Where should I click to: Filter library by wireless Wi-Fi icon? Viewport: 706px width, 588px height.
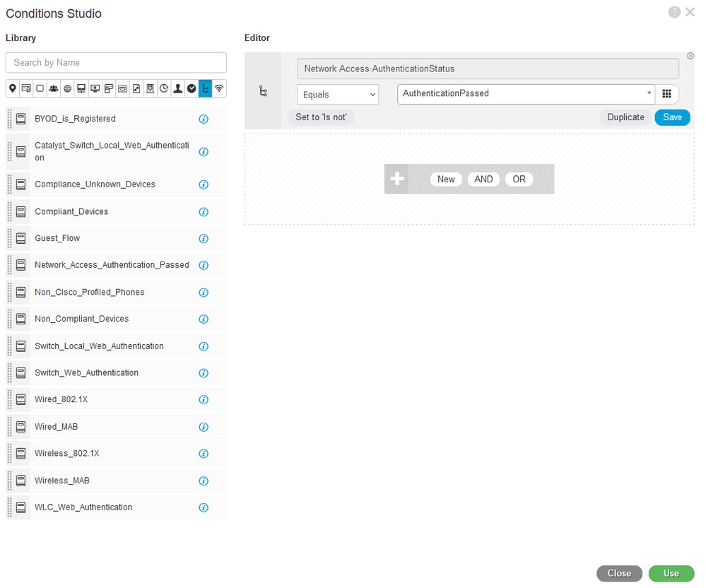(x=219, y=88)
